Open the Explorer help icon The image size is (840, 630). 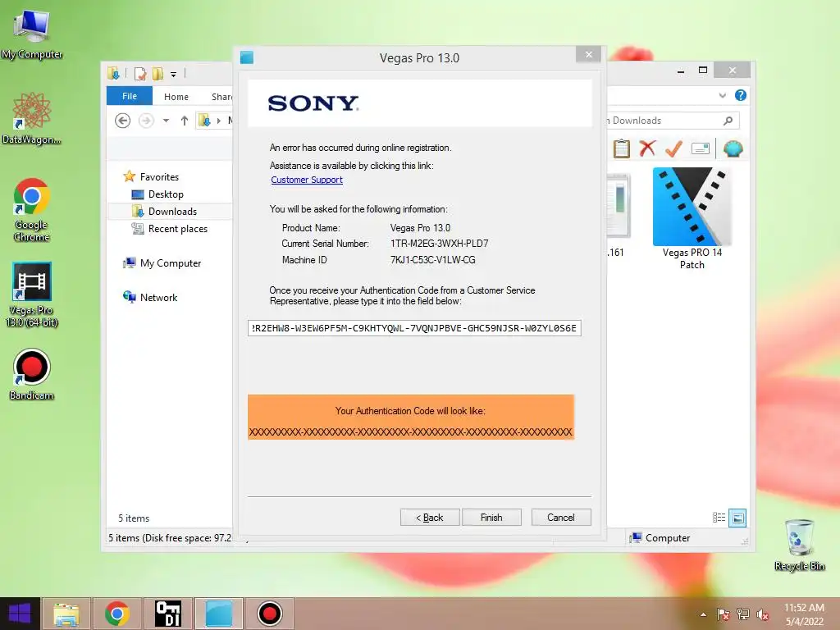click(x=741, y=95)
